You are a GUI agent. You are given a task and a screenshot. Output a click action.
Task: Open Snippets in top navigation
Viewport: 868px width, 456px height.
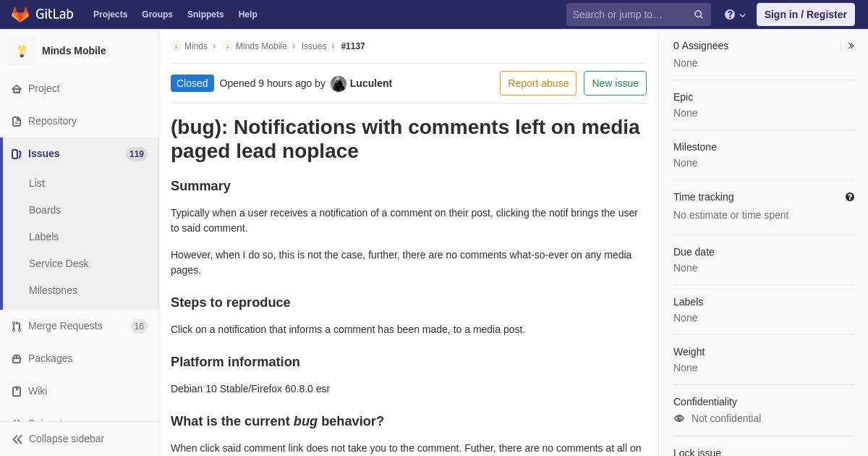205,14
